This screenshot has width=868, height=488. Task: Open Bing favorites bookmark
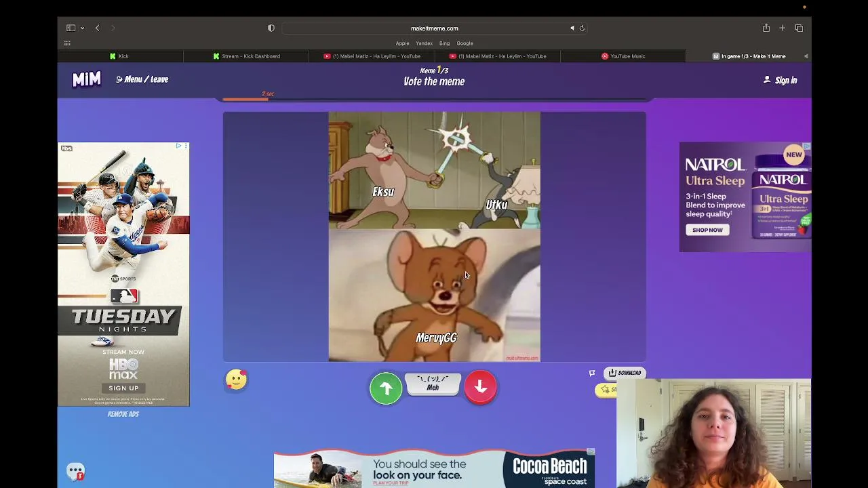[x=444, y=43]
